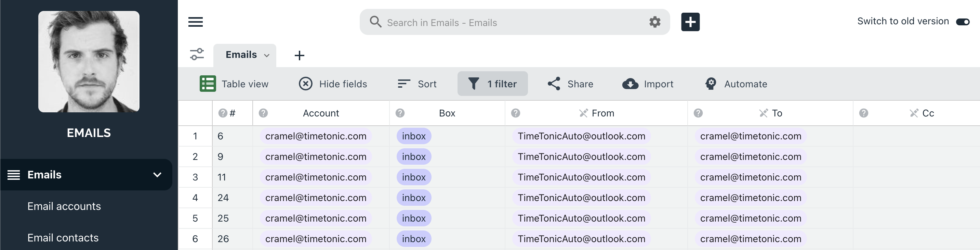Select the From column header text
The width and height of the screenshot is (980, 250).
pos(603,113)
